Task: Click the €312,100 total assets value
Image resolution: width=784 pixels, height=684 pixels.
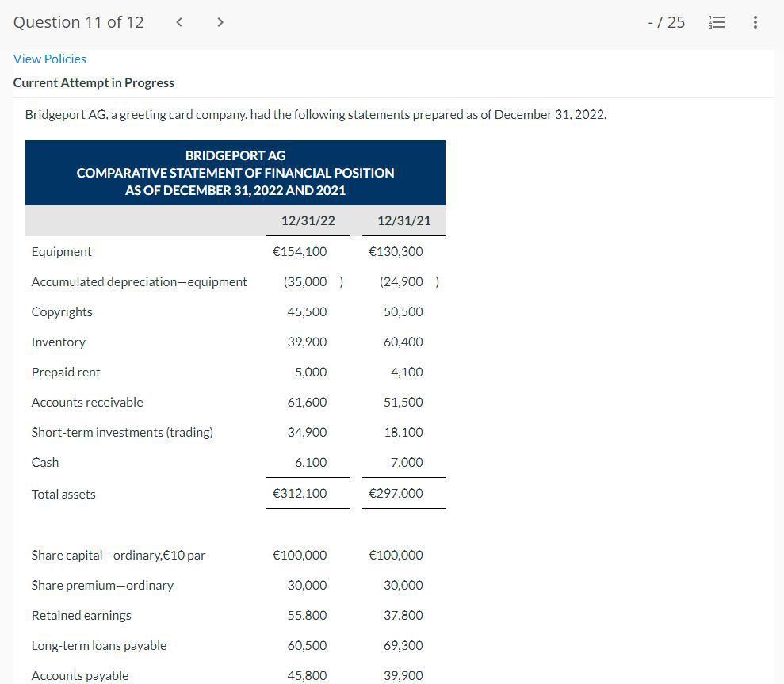Action: pyautogui.click(x=300, y=494)
